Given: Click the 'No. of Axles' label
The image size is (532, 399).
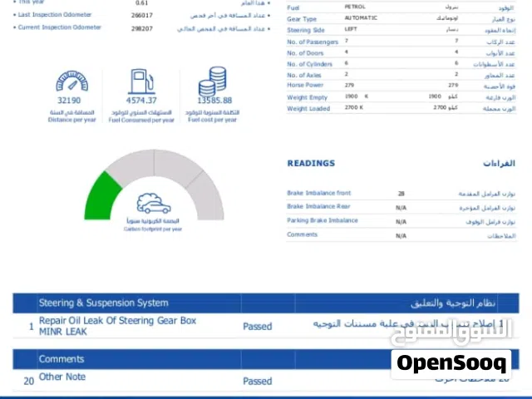Looking at the screenshot, I should pyautogui.click(x=303, y=76).
